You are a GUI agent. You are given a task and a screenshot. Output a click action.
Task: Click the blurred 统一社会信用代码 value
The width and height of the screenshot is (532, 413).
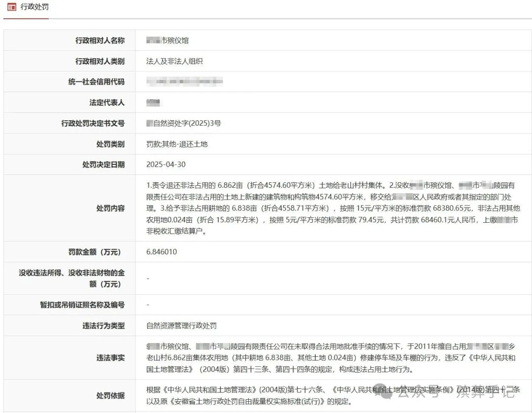coord(185,82)
